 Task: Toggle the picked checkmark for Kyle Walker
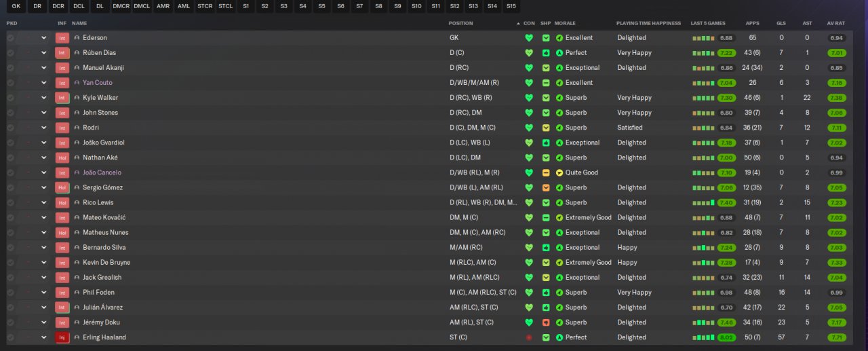(x=10, y=98)
